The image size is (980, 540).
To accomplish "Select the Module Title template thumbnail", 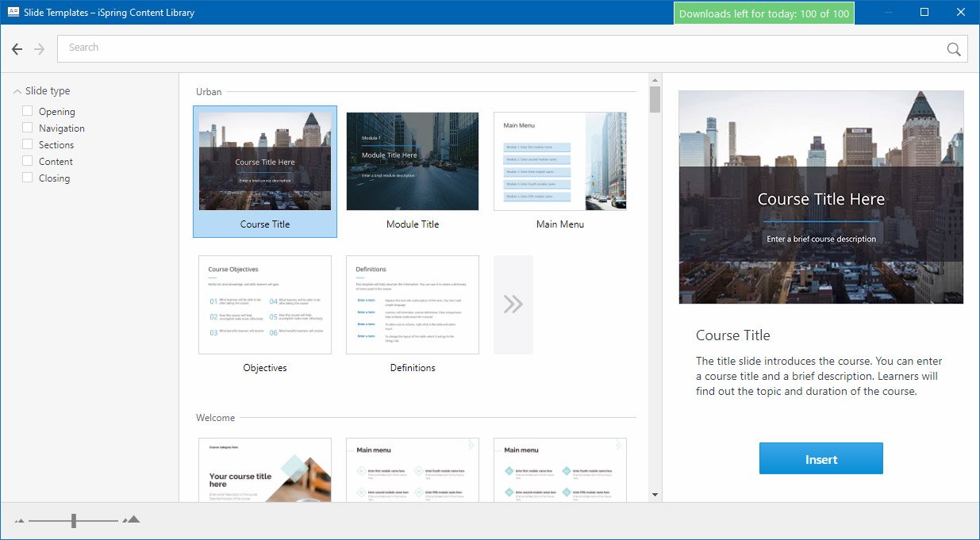I will [x=413, y=170].
